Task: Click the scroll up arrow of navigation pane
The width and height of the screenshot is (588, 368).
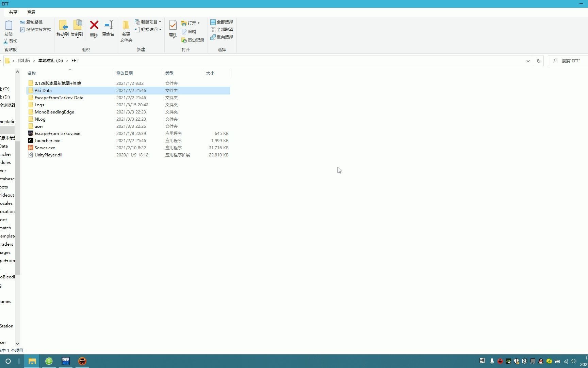Action: point(17,72)
